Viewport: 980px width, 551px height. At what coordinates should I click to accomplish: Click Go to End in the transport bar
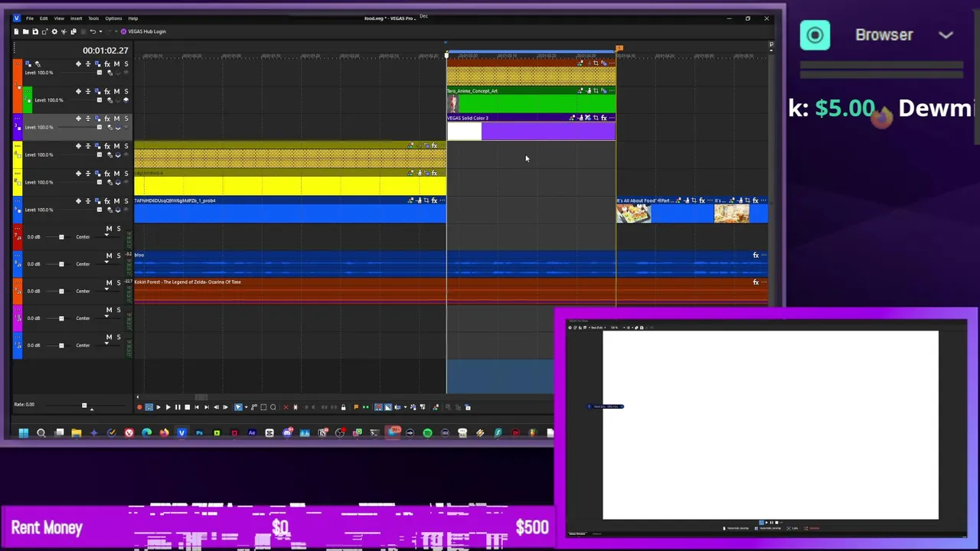(x=206, y=407)
